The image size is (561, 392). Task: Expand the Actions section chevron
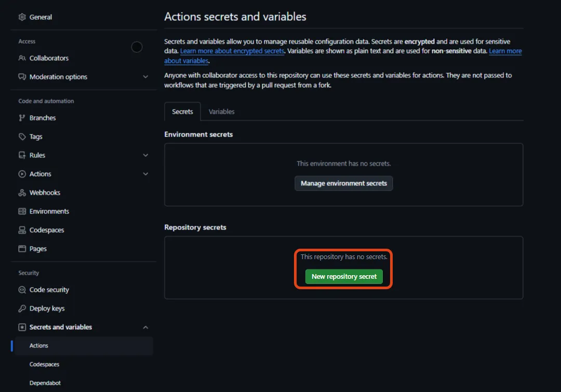pos(146,173)
